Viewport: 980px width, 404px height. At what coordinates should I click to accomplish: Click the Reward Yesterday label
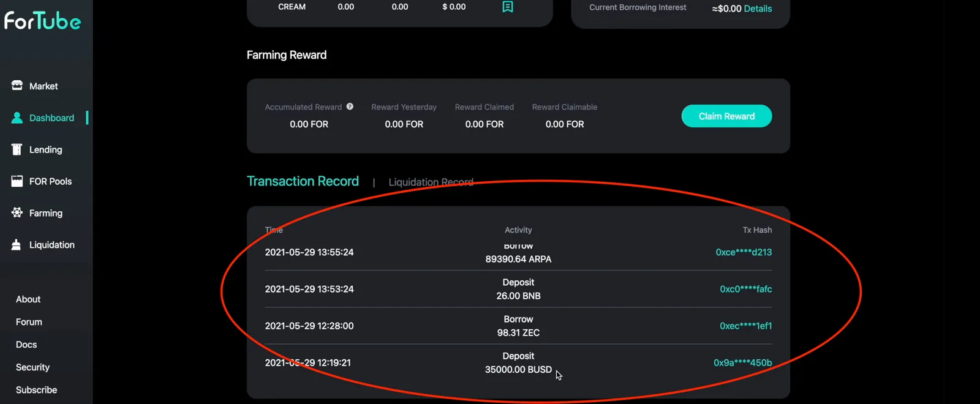pyautogui.click(x=404, y=107)
